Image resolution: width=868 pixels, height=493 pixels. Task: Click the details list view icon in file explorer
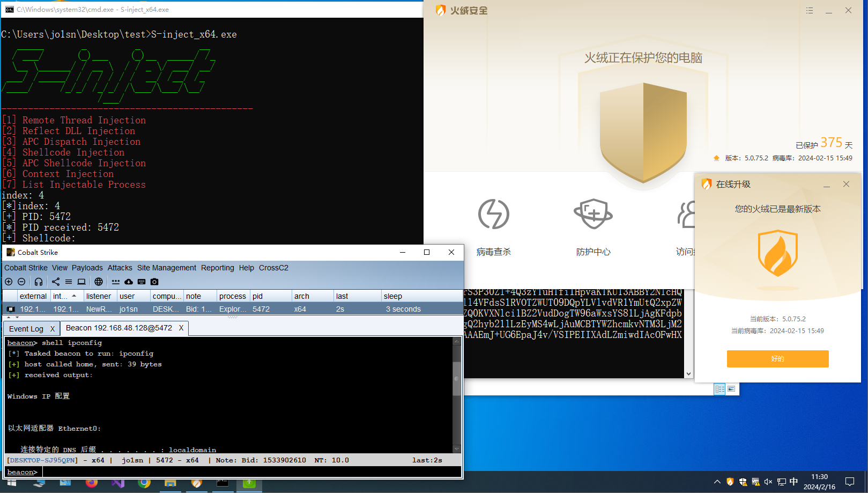coord(719,389)
